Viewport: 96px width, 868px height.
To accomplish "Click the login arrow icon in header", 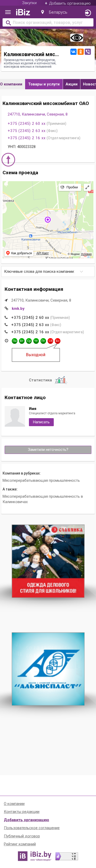I will [88, 13].
